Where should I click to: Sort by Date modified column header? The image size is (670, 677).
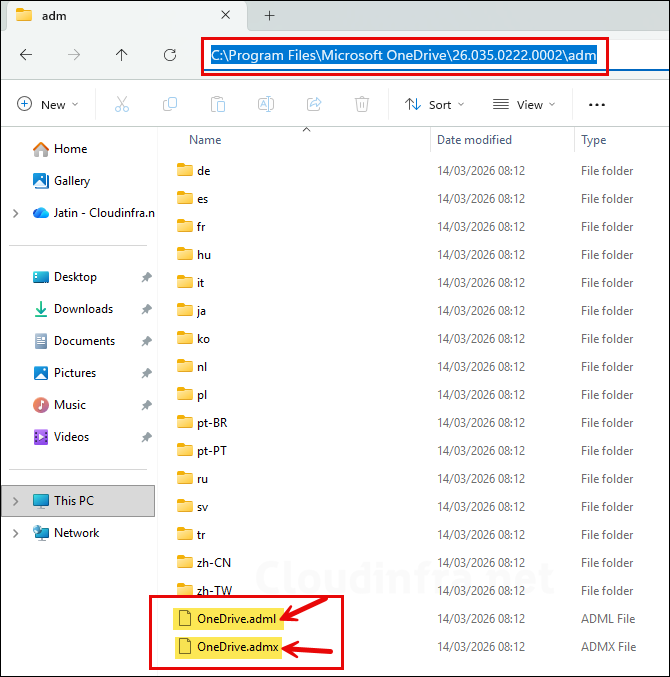[474, 140]
